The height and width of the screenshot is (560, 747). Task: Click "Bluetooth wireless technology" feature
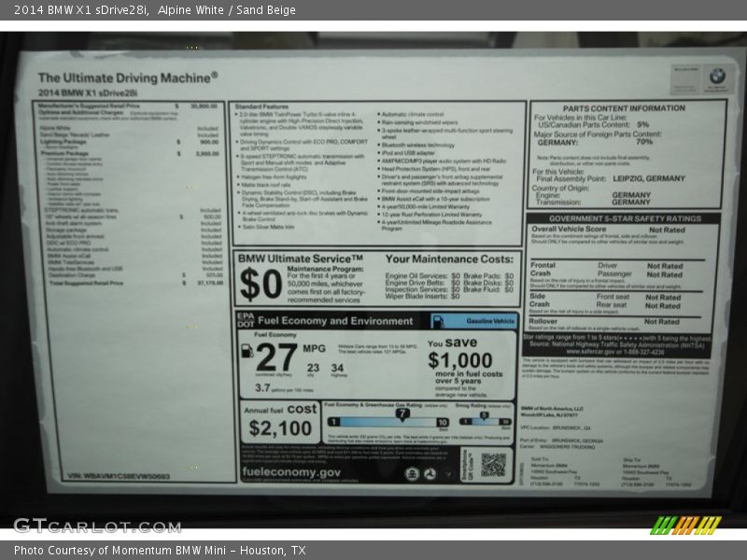click(417, 146)
